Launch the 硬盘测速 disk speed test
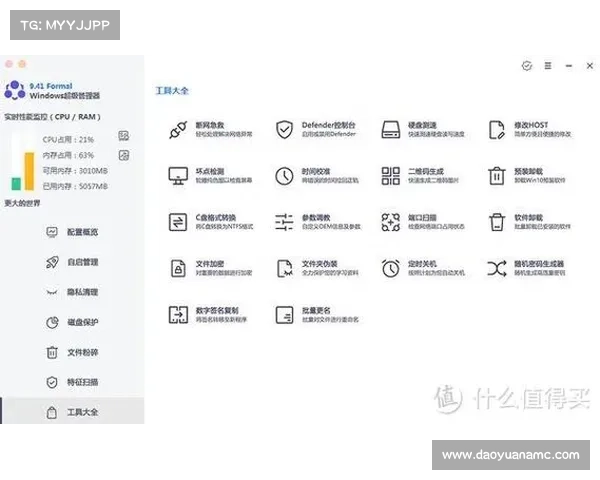The width and height of the screenshot is (600, 480). (x=423, y=129)
